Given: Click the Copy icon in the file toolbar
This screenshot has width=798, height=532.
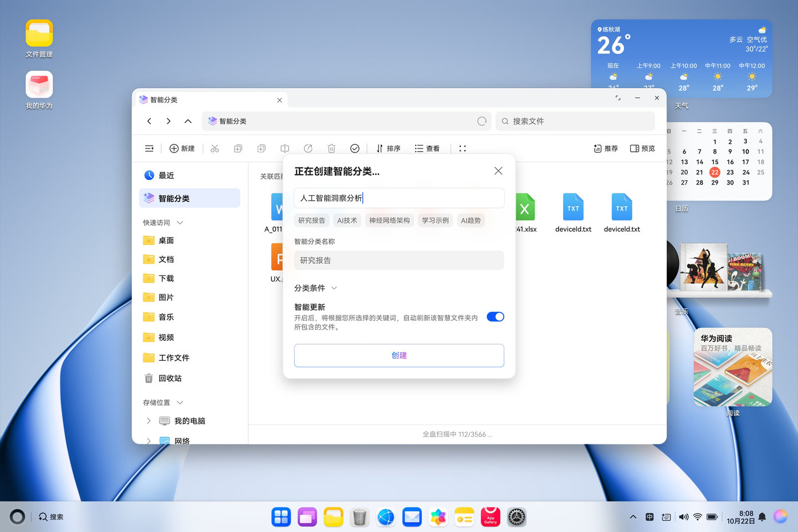Looking at the screenshot, I should (238, 148).
